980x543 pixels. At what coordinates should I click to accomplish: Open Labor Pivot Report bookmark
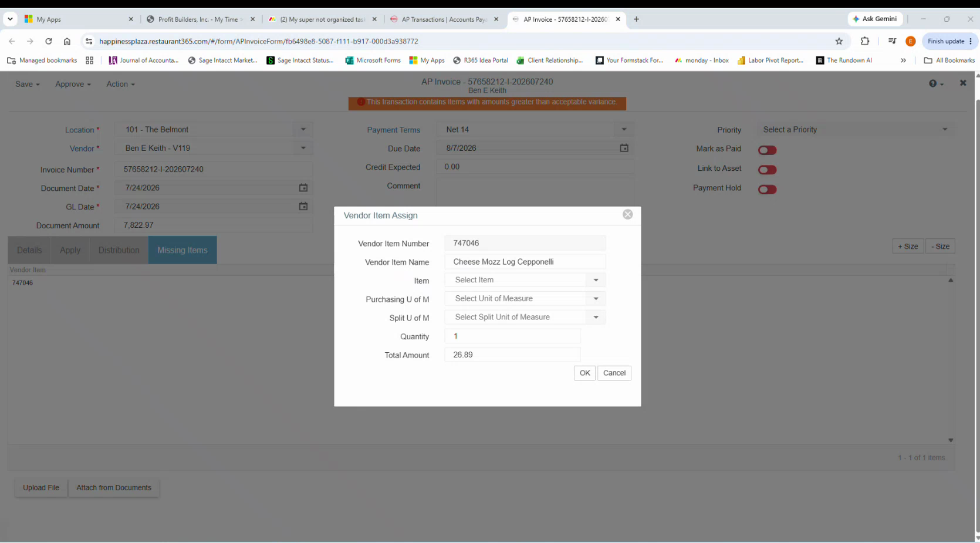(770, 60)
